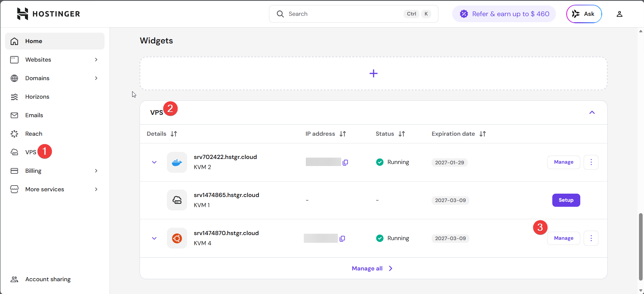Open Horizons in sidebar

point(55,97)
